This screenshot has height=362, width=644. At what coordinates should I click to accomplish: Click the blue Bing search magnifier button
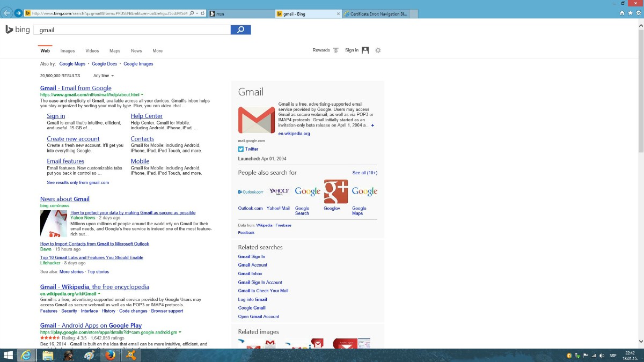240,30
